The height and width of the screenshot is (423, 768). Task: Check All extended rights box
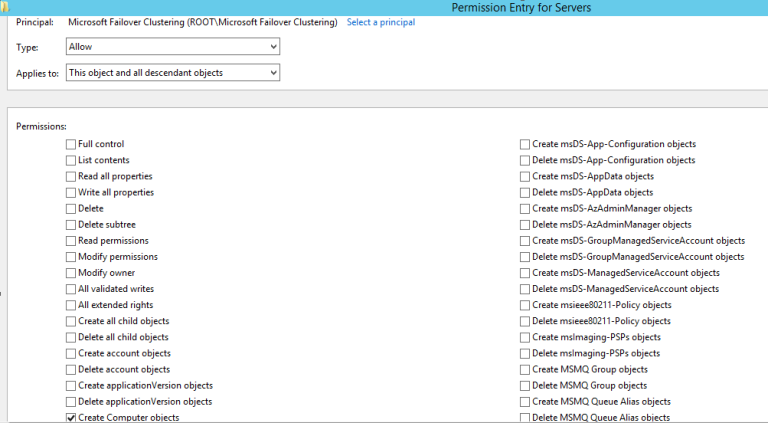coord(71,305)
